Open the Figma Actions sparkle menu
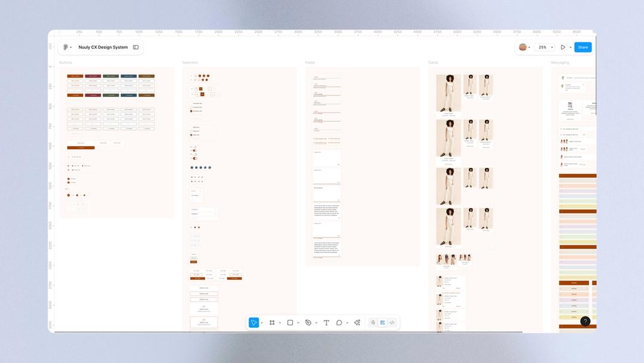 pyautogui.click(x=357, y=322)
